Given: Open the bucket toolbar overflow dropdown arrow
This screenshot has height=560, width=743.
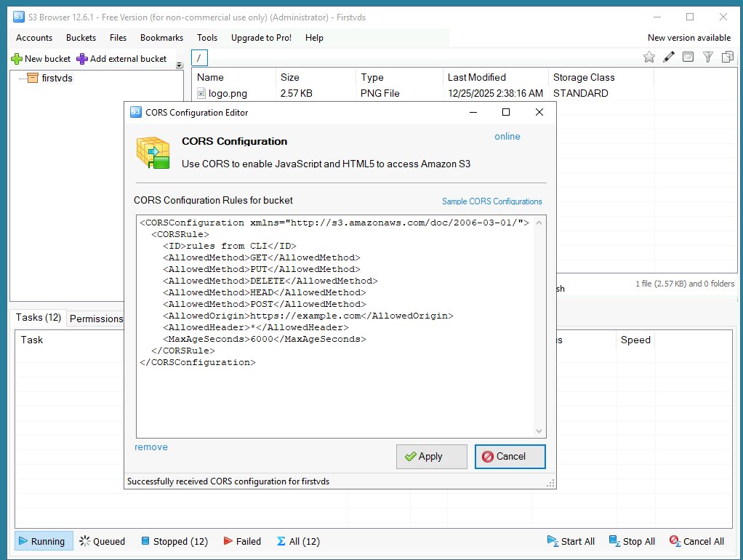Looking at the screenshot, I should click(x=180, y=65).
